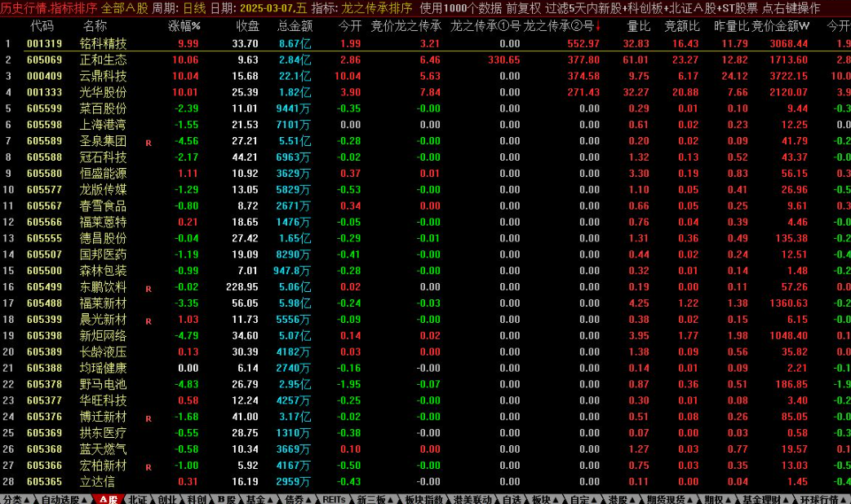Screen dimensions: 851x504
Task: Expand the 期权 tab menu
Action: click(x=717, y=499)
